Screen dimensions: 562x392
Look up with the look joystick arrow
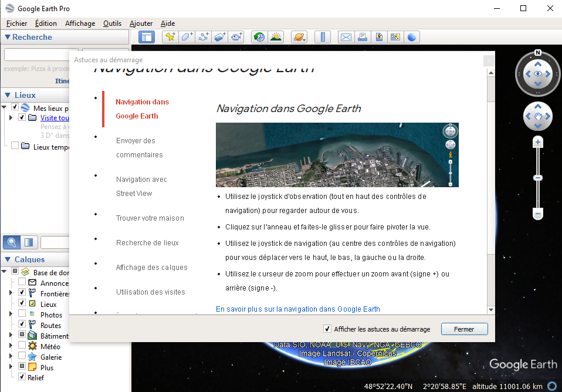click(x=537, y=64)
